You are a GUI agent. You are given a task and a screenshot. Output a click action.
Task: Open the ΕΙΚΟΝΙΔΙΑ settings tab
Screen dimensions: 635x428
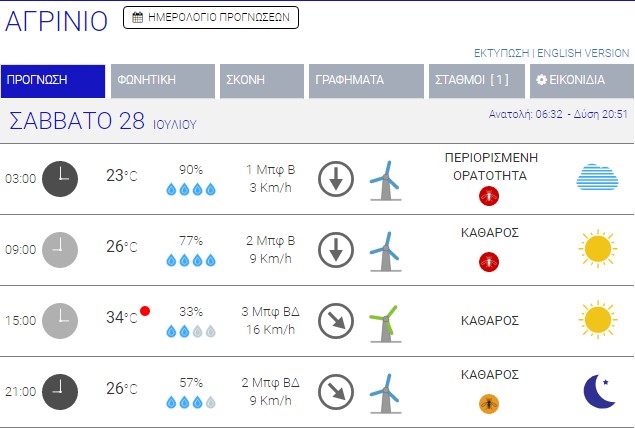(x=577, y=81)
